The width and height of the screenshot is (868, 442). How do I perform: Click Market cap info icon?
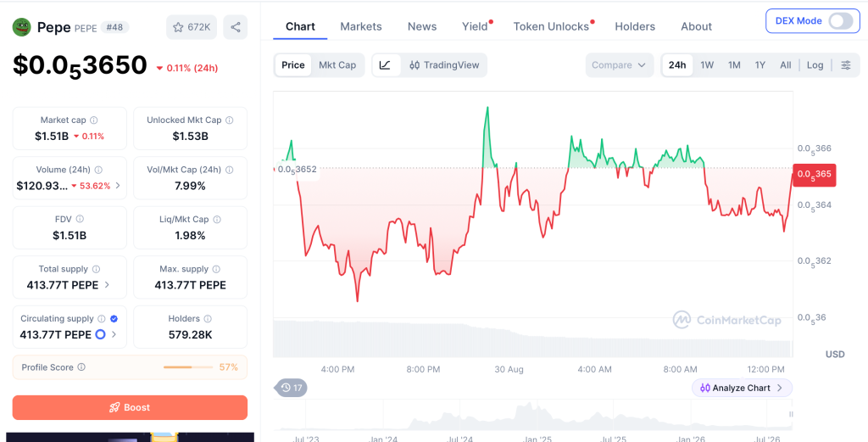point(94,120)
